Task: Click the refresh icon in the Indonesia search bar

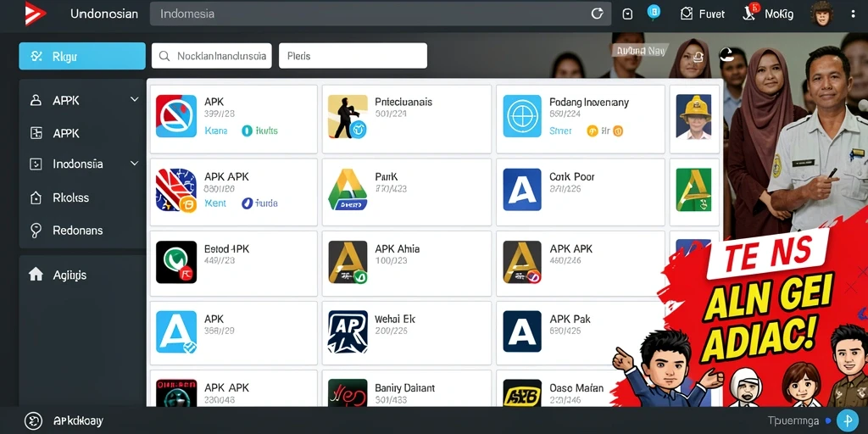Action: click(597, 14)
